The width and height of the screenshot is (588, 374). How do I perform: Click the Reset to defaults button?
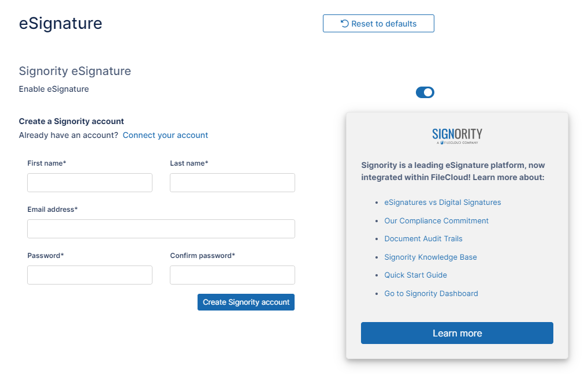(x=378, y=24)
